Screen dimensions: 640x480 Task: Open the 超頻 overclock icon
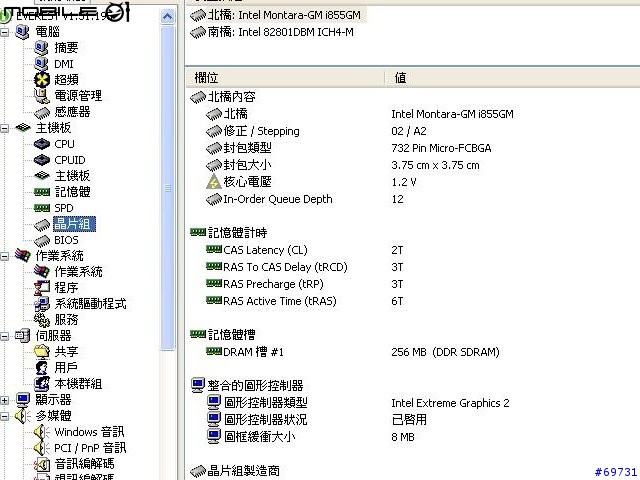[x=42, y=80]
